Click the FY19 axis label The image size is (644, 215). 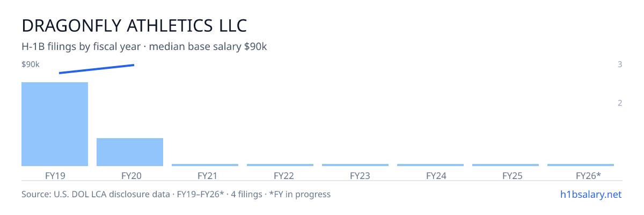(x=55, y=175)
